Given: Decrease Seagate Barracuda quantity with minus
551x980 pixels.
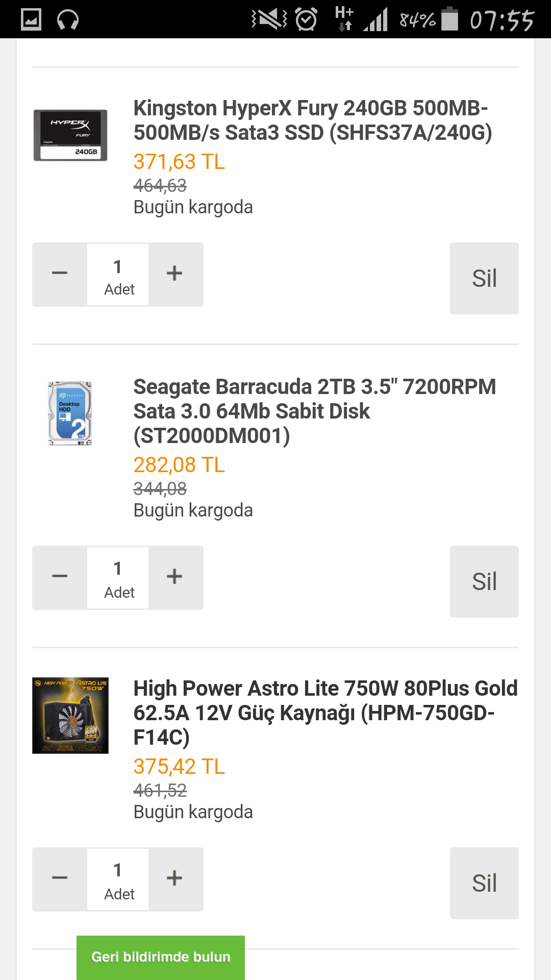Looking at the screenshot, I should click(x=60, y=577).
